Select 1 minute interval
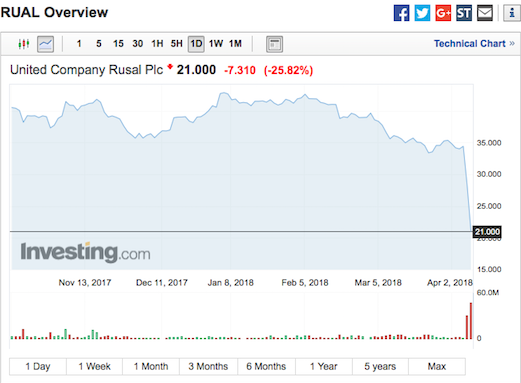The image size is (521, 383). (79, 44)
